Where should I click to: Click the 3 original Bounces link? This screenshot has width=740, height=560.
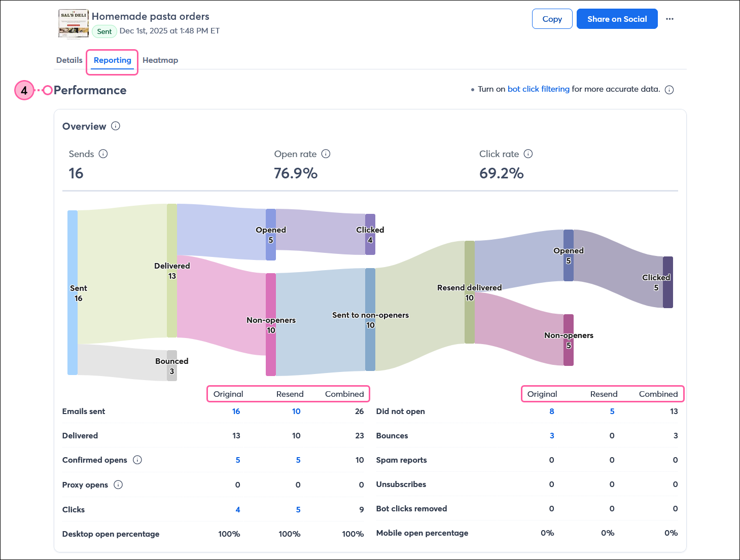click(x=552, y=435)
